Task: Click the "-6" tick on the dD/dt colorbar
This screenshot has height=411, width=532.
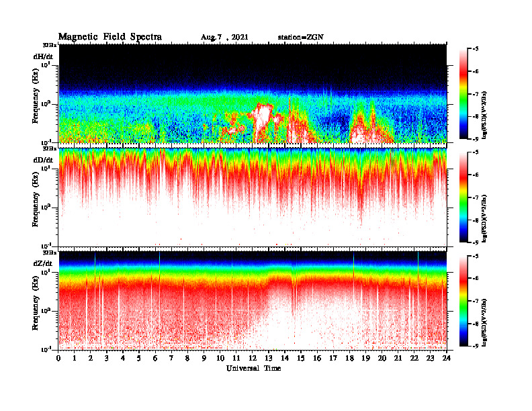Action: pos(476,175)
